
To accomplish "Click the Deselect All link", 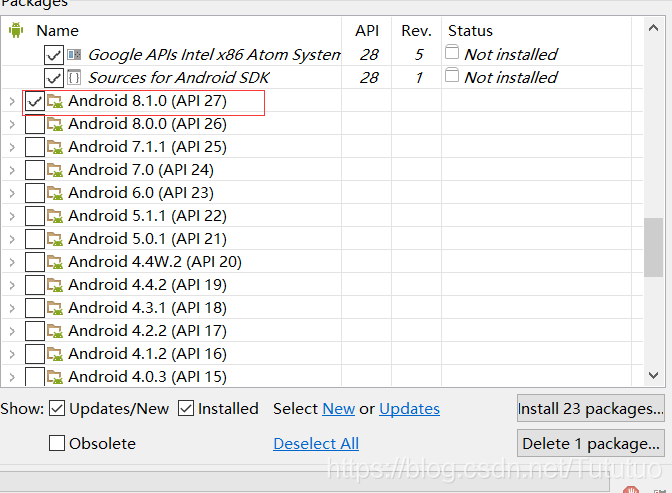I will point(316,444).
